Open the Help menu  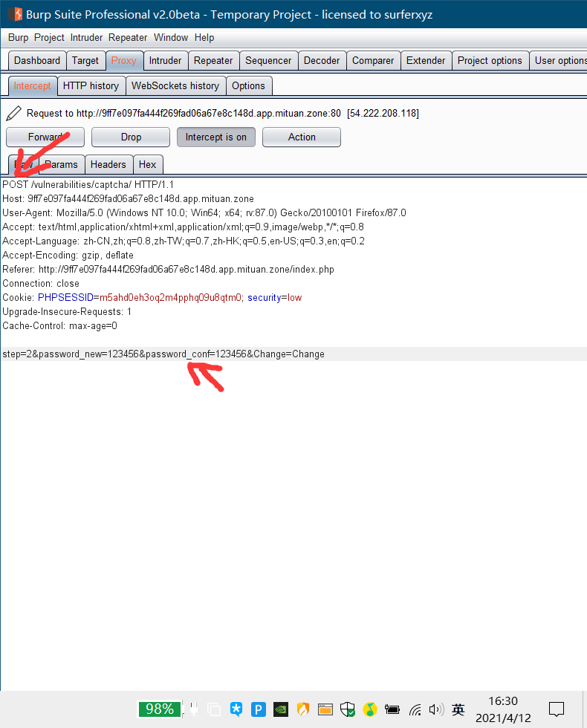[x=204, y=38]
